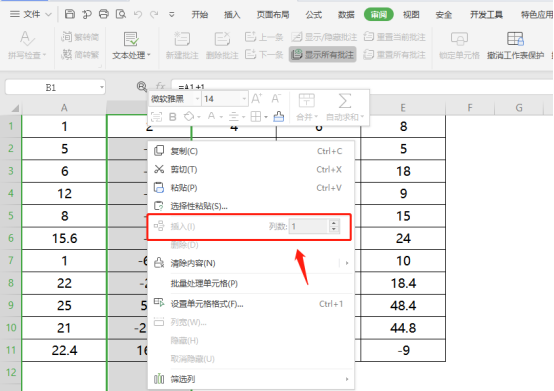The image size is (554, 391).
Task: Open the Name Box dropdown arrow
Action: [101, 87]
